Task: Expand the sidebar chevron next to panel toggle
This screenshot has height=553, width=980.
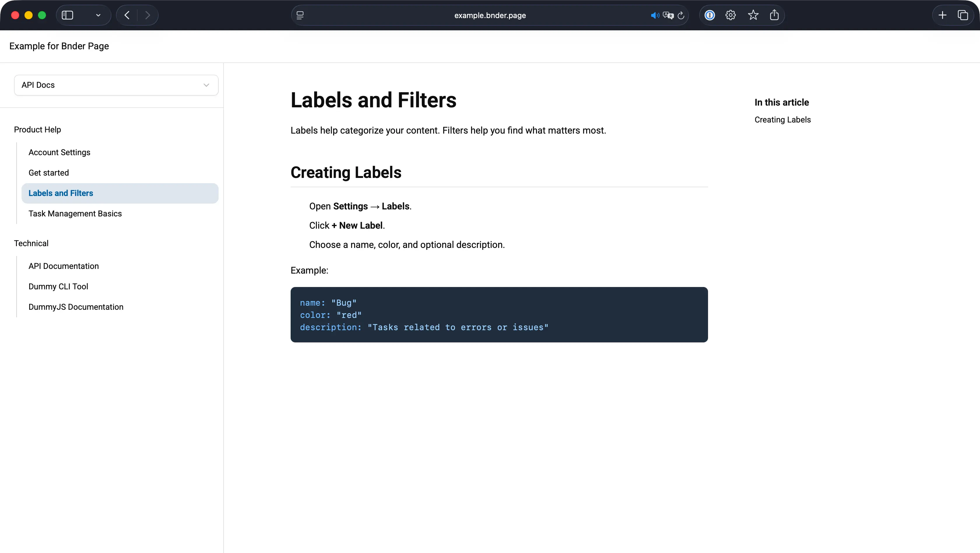Action: tap(98, 15)
